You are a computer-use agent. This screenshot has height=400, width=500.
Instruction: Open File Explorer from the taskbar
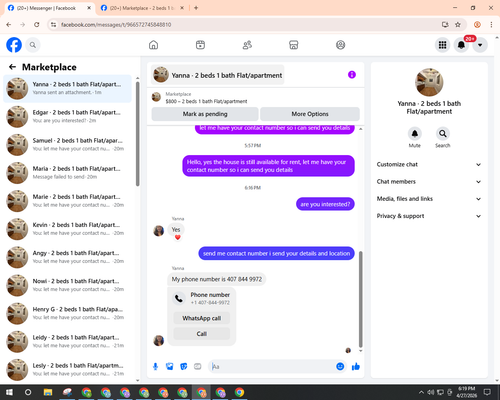click(x=48, y=392)
